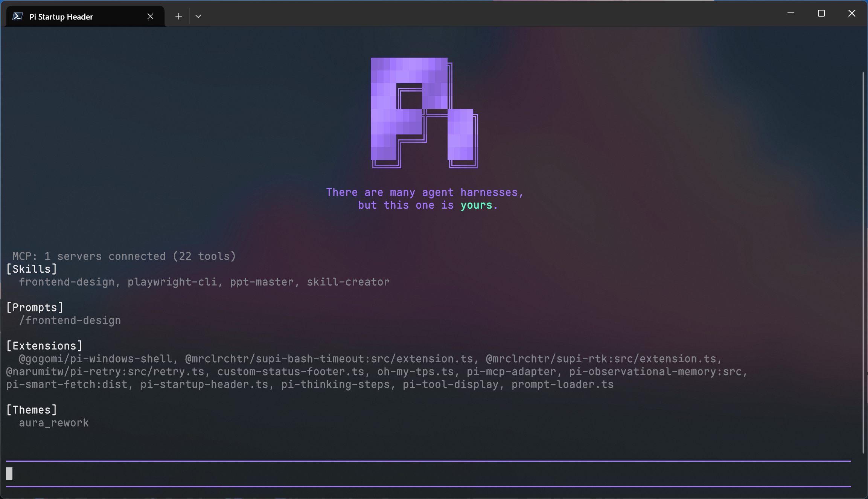
Task: Click "@mrclrchtr/supi-bash-timeout:src/extension.ts" extension
Action: click(x=329, y=359)
